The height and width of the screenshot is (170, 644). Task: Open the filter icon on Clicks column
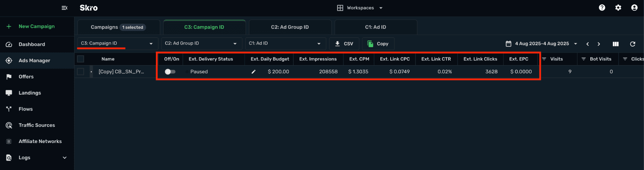click(x=626, y=59)
